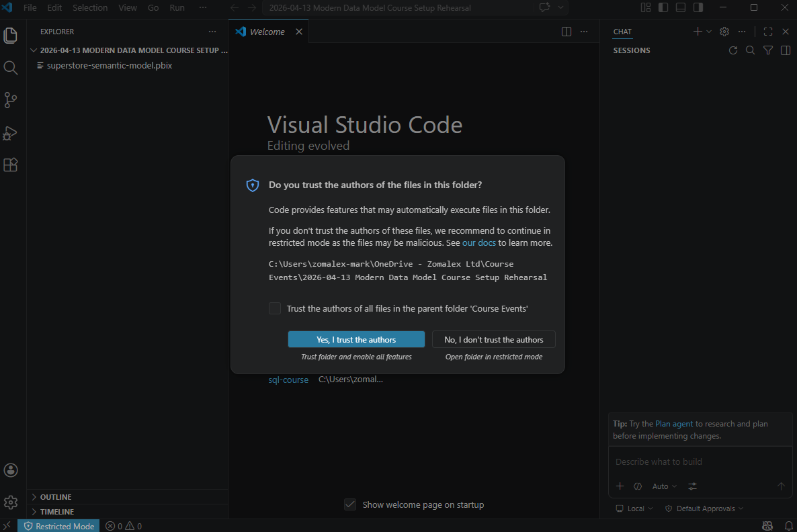Open the Copilot icon in the status bar
Viewport: 797px width, 532px height.
pos(767,526)
